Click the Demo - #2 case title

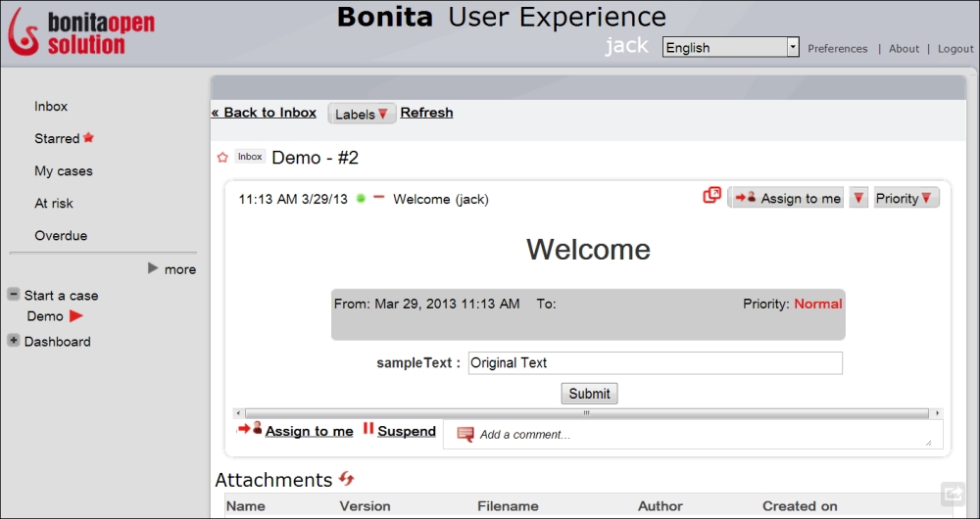coord(315,158)
